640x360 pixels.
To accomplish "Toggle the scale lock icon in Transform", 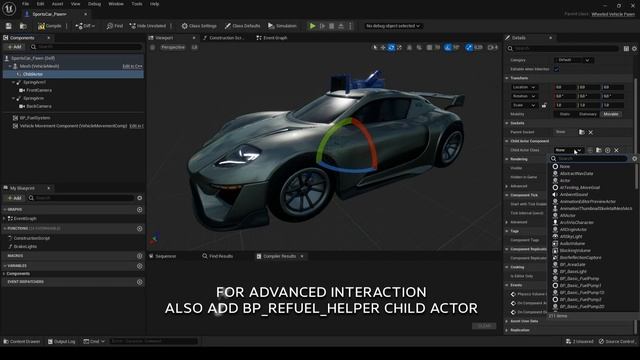I will coord(544,105).
